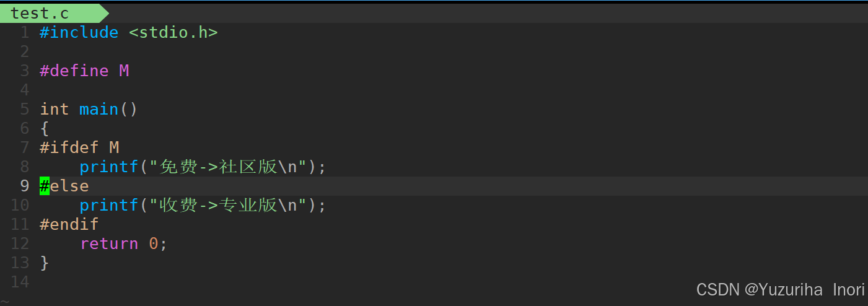
Task: Click the green cursor block at #else
Action: pyautogui.click(x=45, y=186)
